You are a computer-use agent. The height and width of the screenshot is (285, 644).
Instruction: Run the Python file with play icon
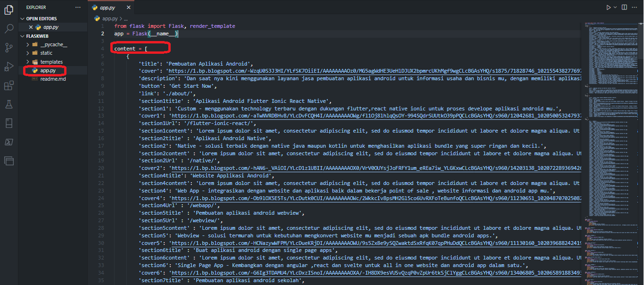click(x=608, y=7)
